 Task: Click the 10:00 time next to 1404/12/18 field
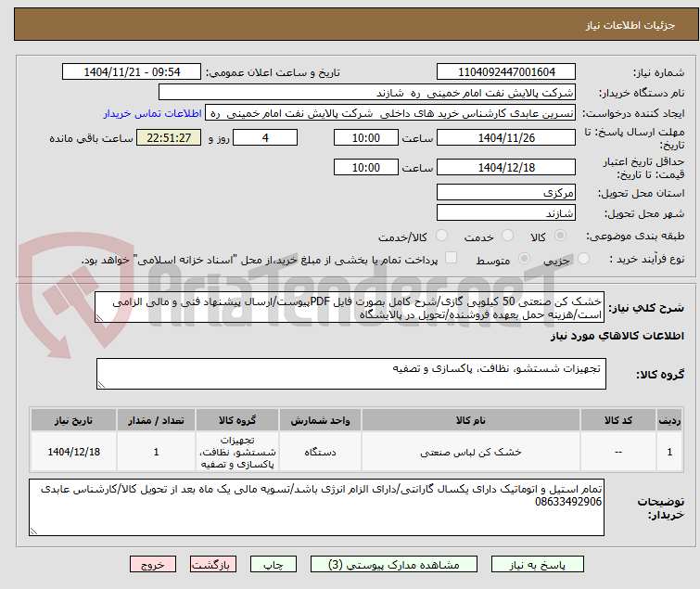[x=366, y=168]
